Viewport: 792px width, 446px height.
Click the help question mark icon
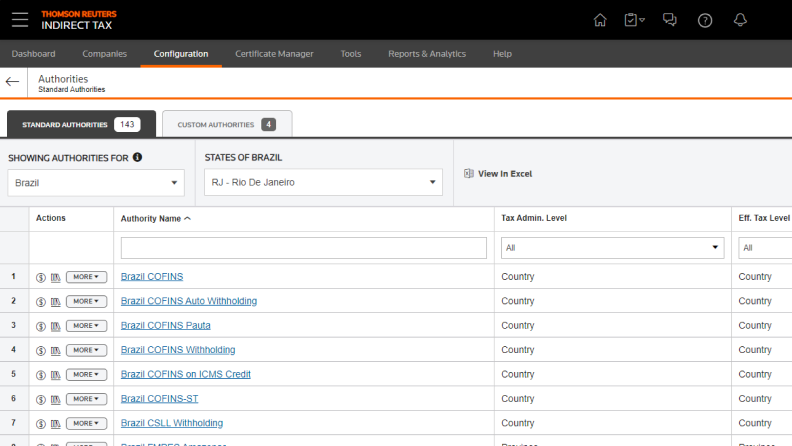point(705,20)
